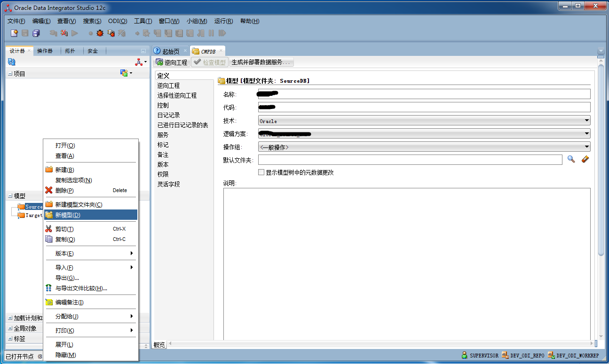Select 剪切(T) from the context menu
The height and width of the screenshot is (364, 609).
coord(91,229)
